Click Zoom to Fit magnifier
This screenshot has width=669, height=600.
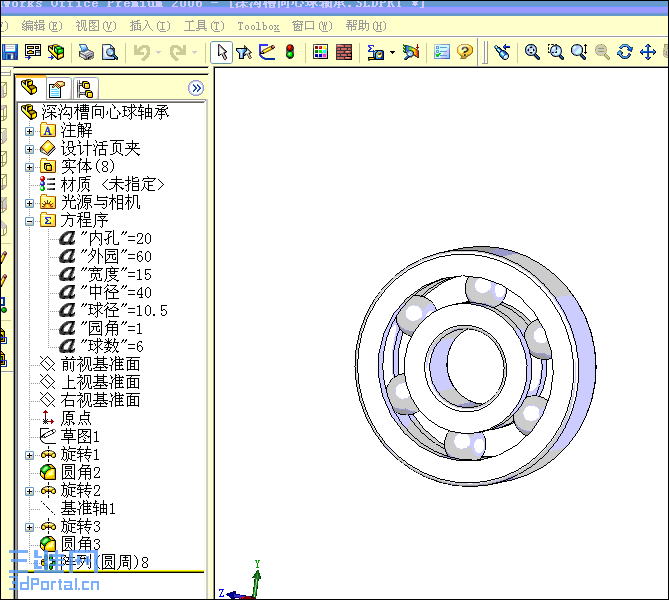532,52
